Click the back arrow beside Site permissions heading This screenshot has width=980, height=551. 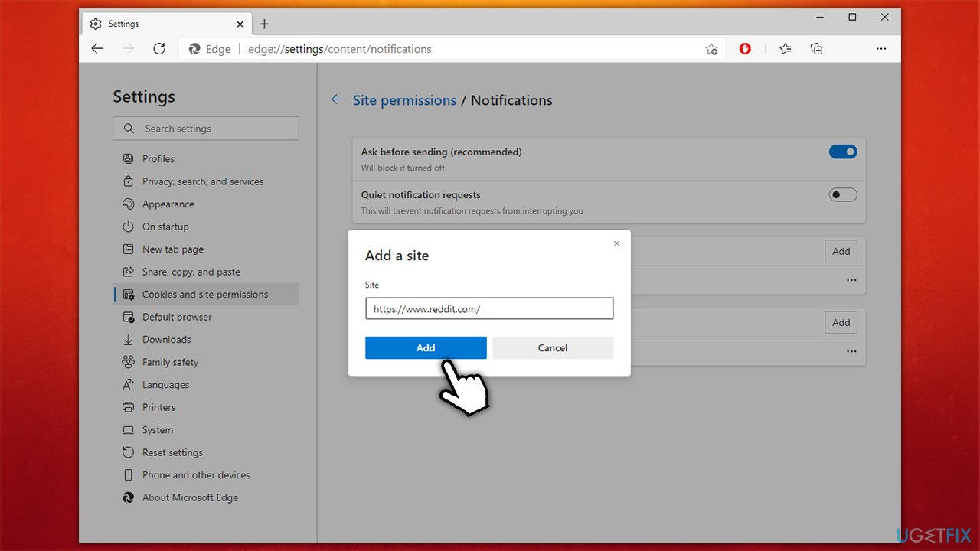336,99
